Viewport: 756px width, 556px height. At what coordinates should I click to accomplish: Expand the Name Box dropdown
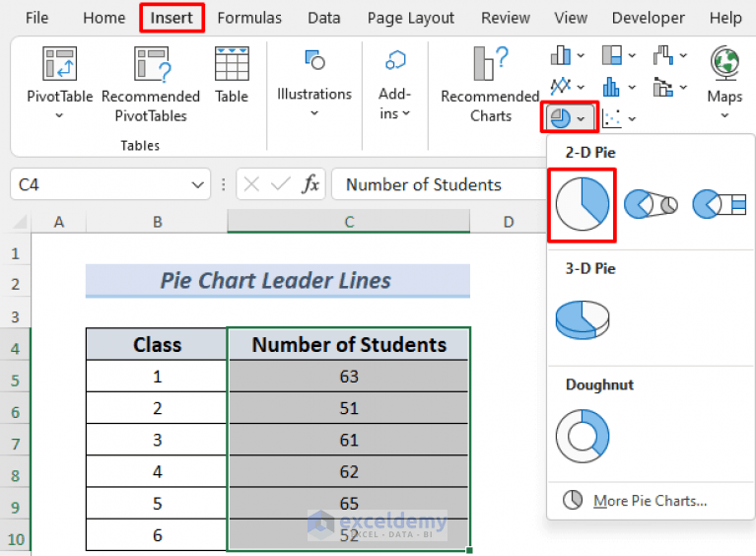coord(198,184)
